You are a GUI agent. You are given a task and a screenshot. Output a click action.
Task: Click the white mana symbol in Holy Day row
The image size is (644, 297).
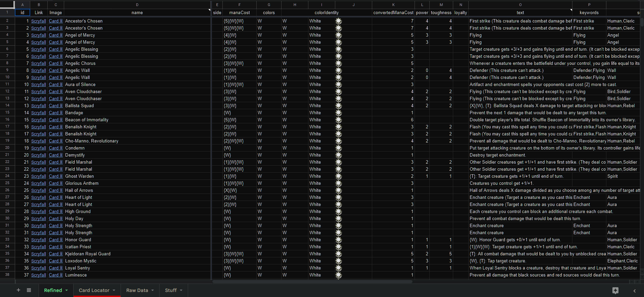pos(339,218)
